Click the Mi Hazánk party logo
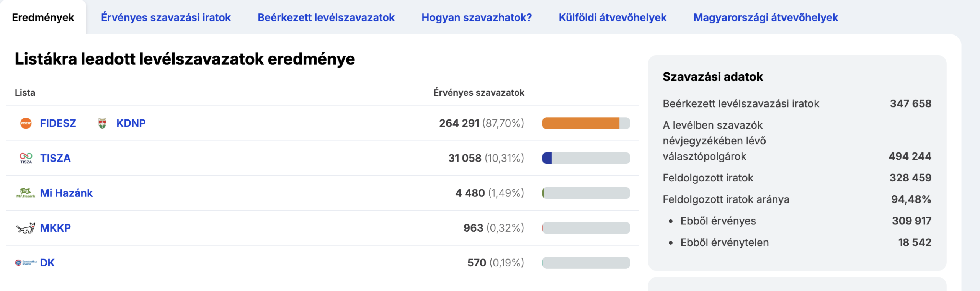The width and height of the screenshot is (980, 291). 26,193
